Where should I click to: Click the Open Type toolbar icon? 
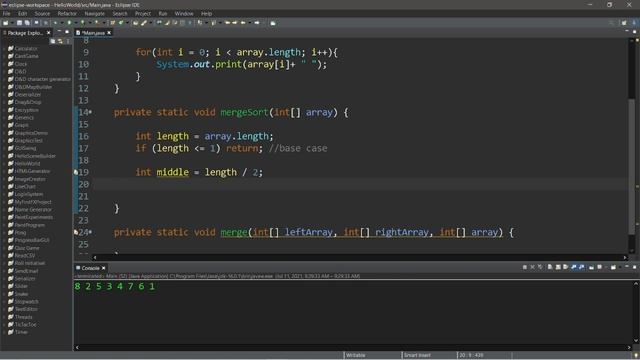(135, 23)
